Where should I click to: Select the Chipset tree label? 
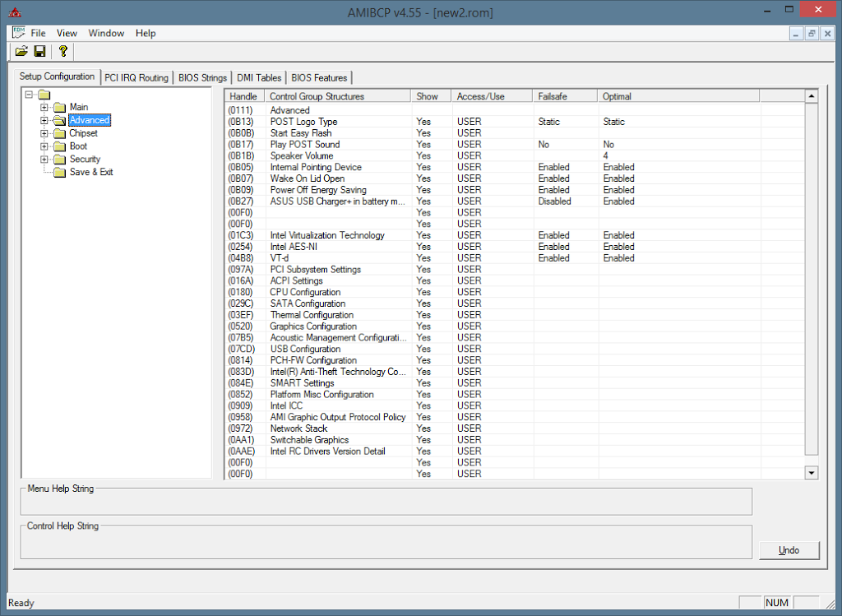pyautogui.click(x=83, y=133)
